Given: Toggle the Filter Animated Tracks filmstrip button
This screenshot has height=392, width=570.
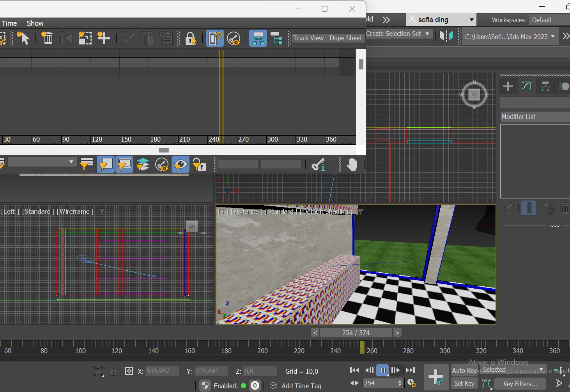Looking at the screenshot, I should pyautogui.click(x=124, y=164).
